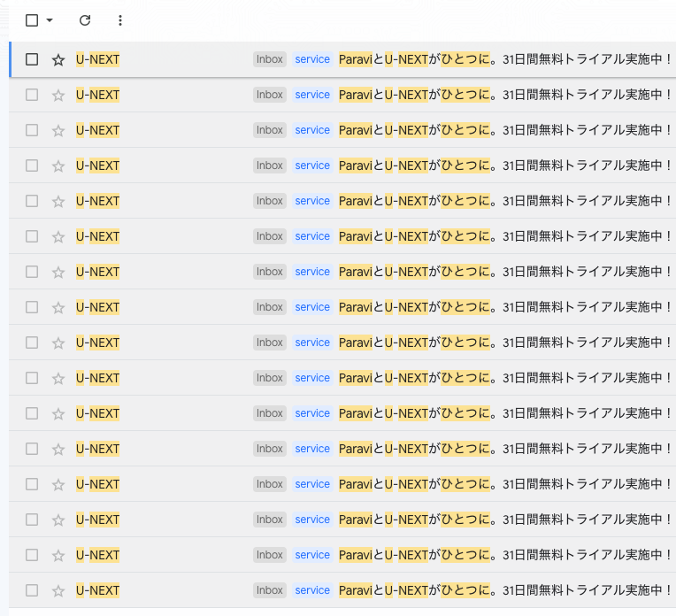Star the twelfth U-NEXT email
The image size is (676, 616).
click(58, 449)
